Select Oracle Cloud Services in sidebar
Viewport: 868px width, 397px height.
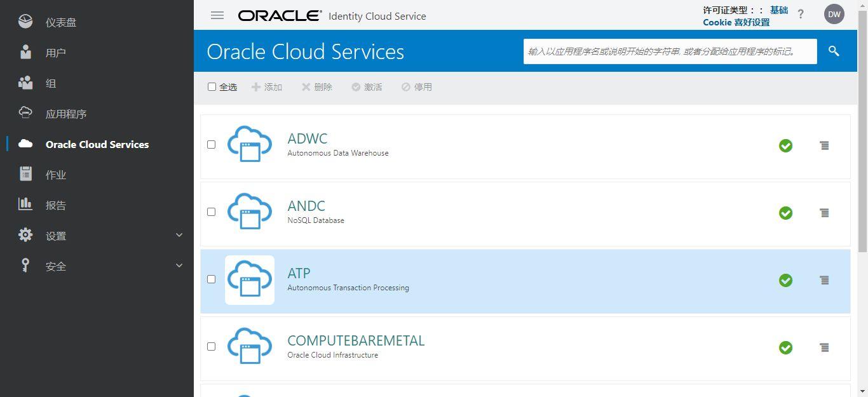click(x=97, y=144)
